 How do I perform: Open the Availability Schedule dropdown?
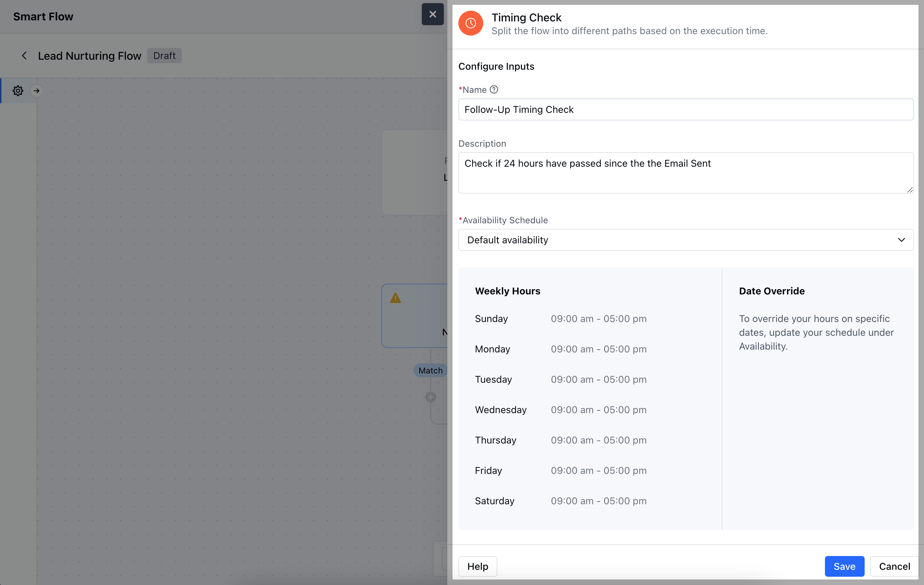coord(685,240)
